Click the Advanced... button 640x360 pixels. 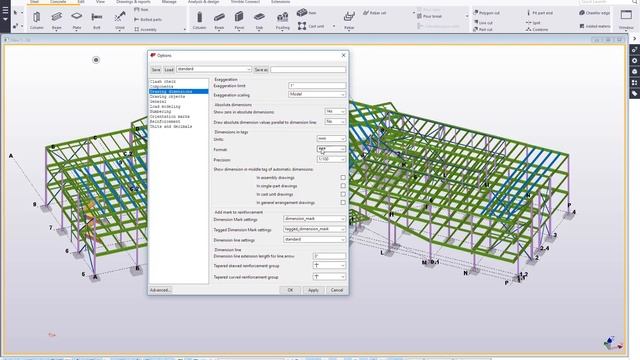point(160,290)
